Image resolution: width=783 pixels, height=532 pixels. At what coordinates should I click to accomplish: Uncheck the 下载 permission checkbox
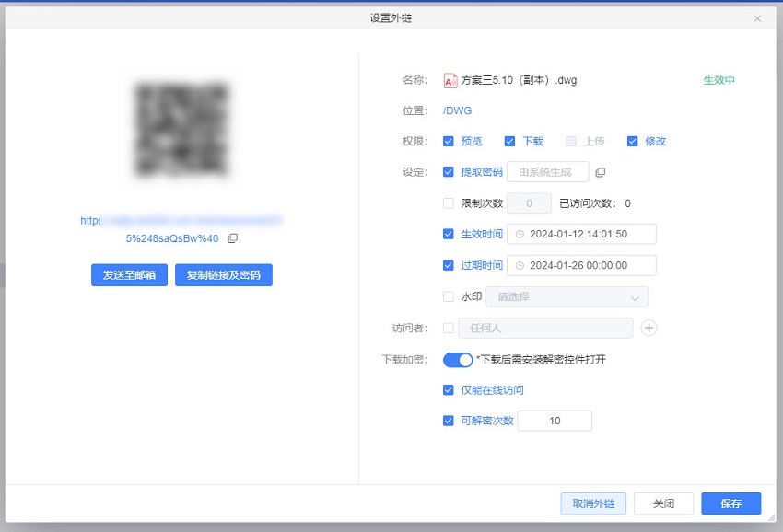click(x=509, y=141)
